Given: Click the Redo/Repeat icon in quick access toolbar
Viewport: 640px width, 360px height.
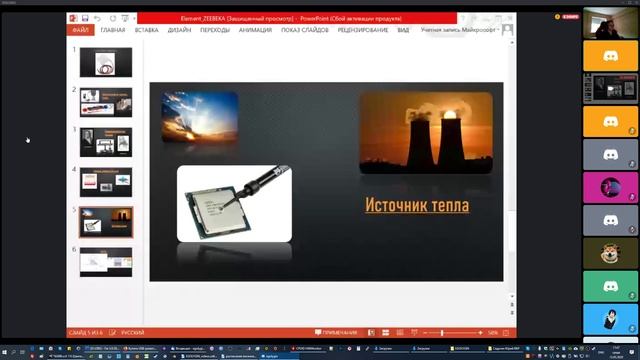Looking at the screenshot, I should 113,18.
